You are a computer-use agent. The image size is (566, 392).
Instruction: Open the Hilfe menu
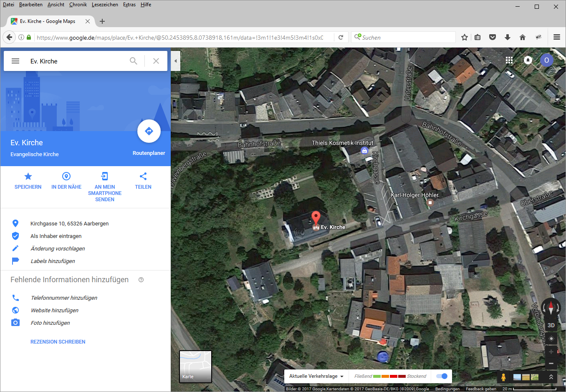point(146,5)
